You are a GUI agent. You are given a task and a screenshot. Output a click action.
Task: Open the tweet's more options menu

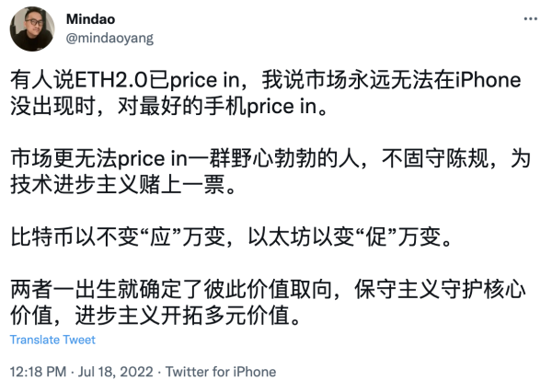(531, 18)
